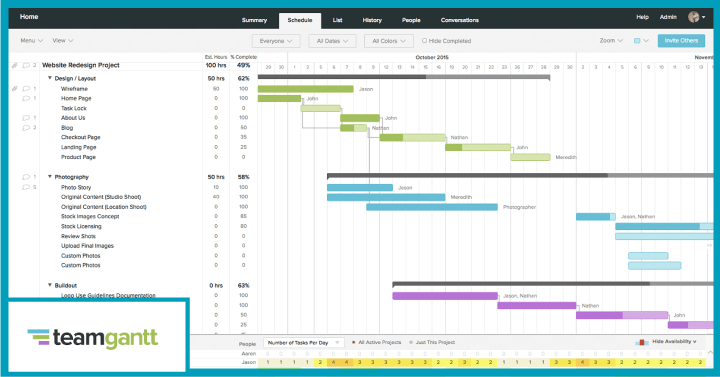Open comment bubble on Photo Story row
Image resolution: width=720 pixels, height=377 pixels.
(26, 187)
